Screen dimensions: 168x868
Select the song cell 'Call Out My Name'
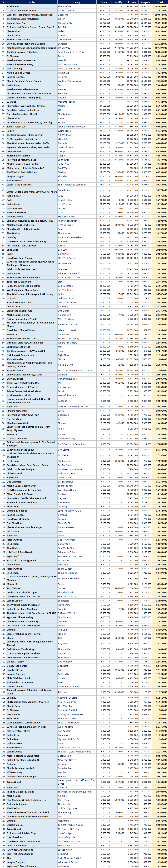(x=77, y=808)
